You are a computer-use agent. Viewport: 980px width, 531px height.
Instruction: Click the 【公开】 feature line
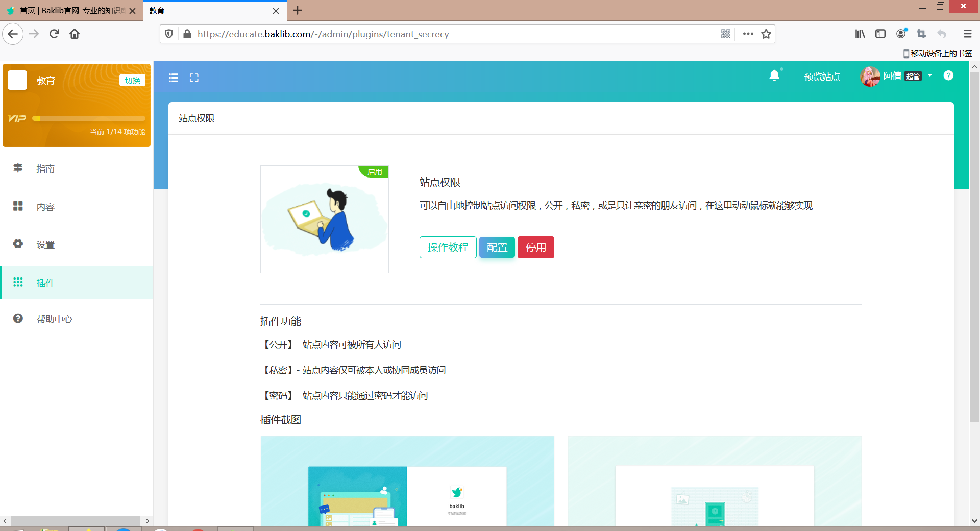pos(331,345)
